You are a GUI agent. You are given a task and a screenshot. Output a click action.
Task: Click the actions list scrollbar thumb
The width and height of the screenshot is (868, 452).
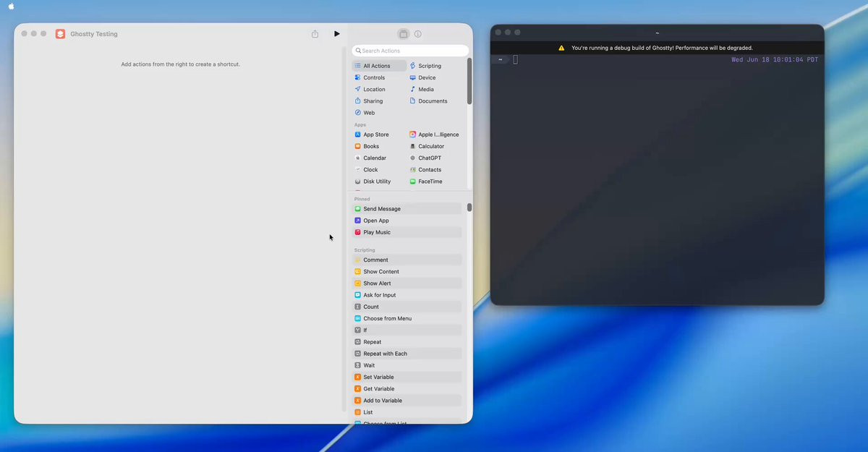[x=469, y=208]
